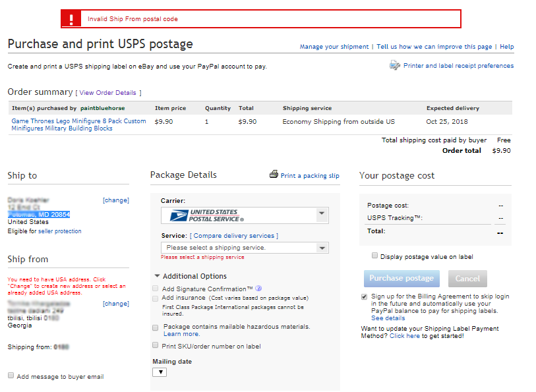The width and height of the screenshot is (536, 392).
Task: Click the Free shipping cost value
Action: pos(504,140)
